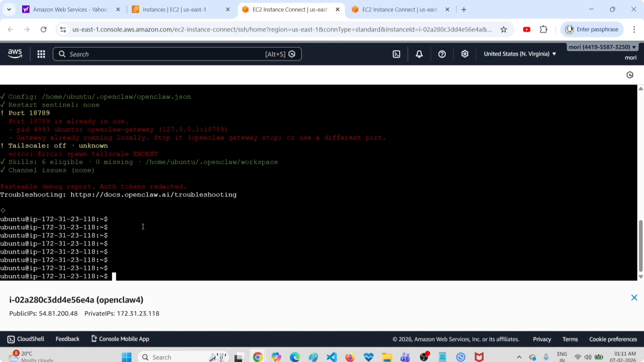Open the AWS services grid menu
This screenshot has height=362, width=644.
click(x=41, y=54)
